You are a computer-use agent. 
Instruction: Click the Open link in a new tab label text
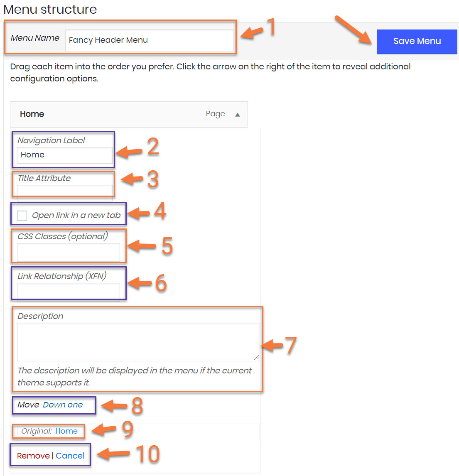pos(76,215)
